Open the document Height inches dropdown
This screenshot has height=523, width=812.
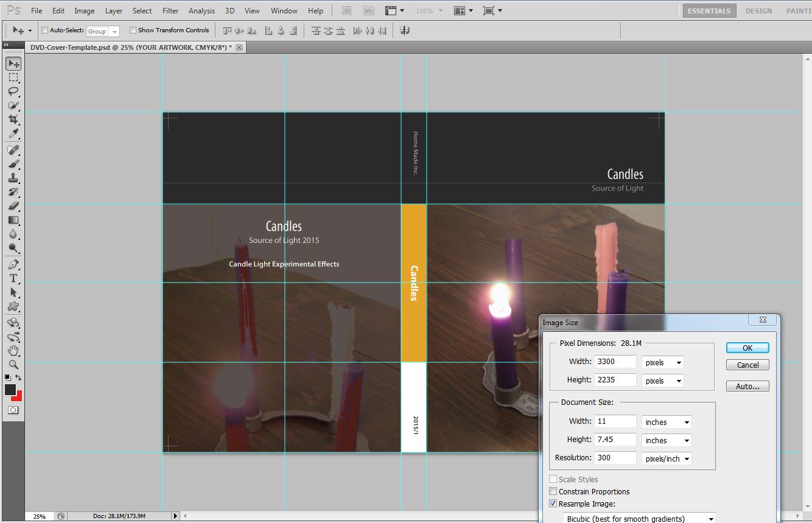(x=667, y=440)
